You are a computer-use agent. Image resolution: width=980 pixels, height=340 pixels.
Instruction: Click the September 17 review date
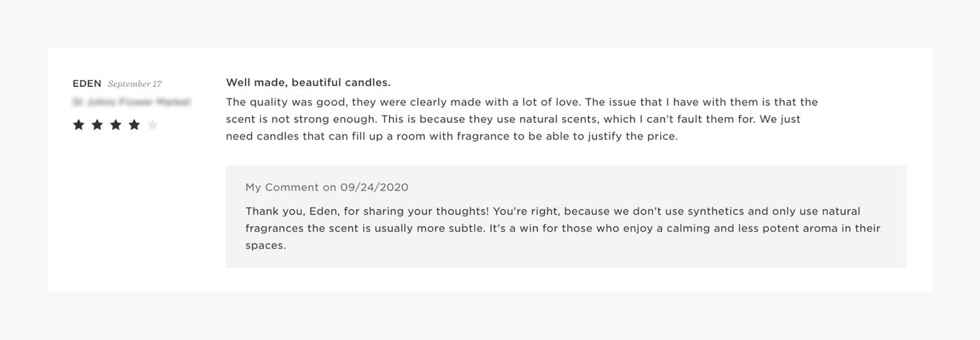point(135,84)
